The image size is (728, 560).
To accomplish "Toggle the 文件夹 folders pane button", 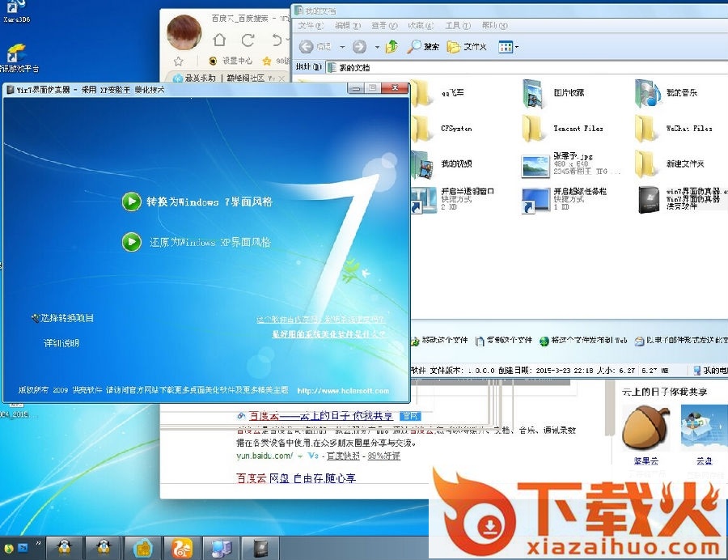I will click(467, 46).
